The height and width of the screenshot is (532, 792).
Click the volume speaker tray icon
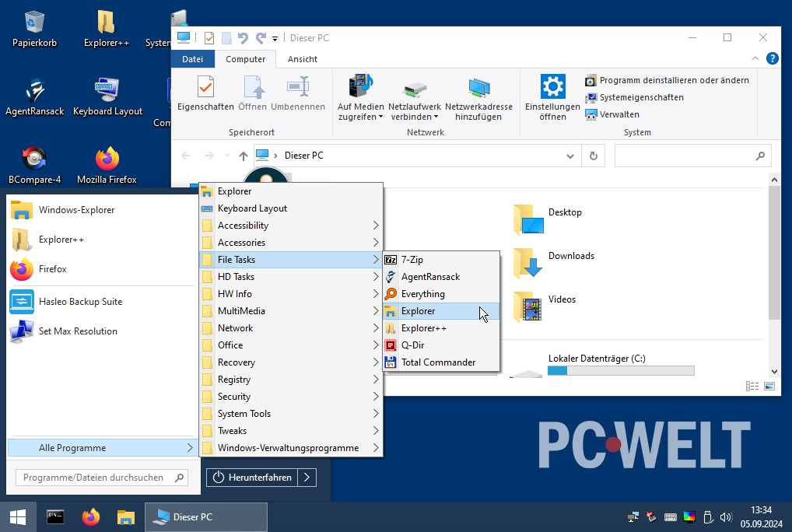726,517
